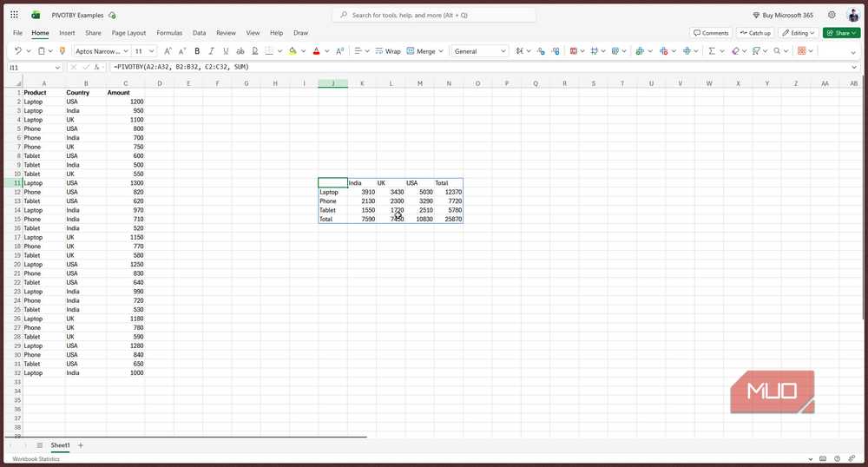Click the text alignment icon

358,51
